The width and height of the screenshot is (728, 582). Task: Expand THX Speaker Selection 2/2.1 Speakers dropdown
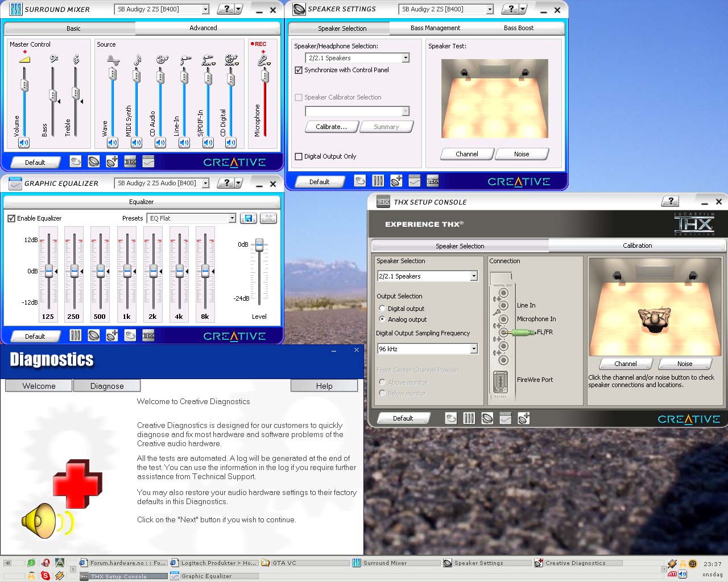474,276
